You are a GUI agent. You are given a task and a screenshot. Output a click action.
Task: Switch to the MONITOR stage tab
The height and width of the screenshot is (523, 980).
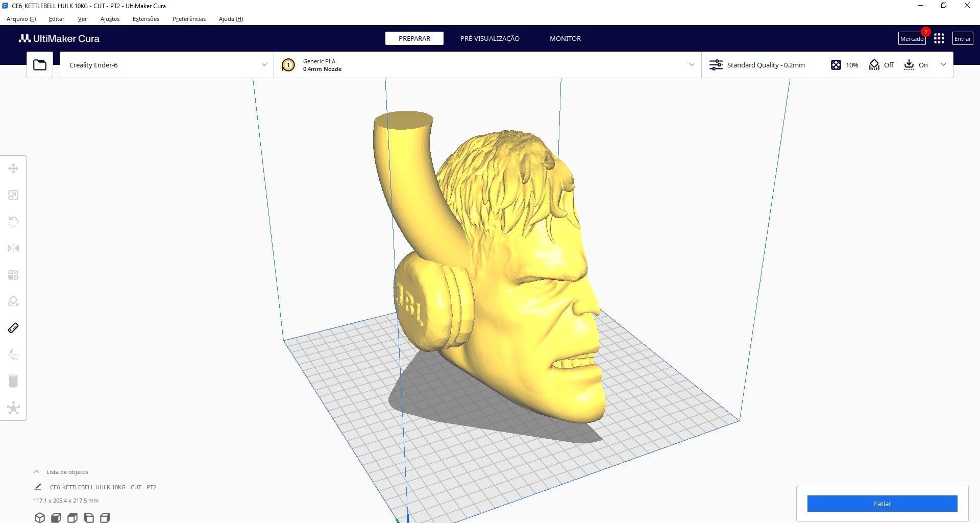565,38
